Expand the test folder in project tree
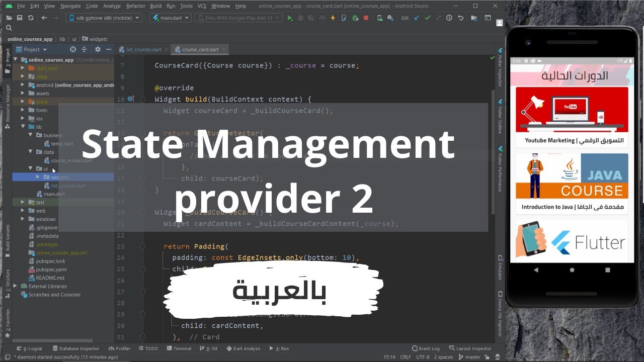 click(23, 202)
